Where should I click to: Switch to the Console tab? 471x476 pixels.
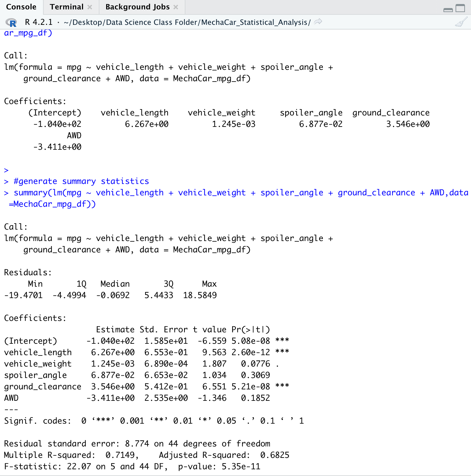pyautogui.click(x=21, y=7)
